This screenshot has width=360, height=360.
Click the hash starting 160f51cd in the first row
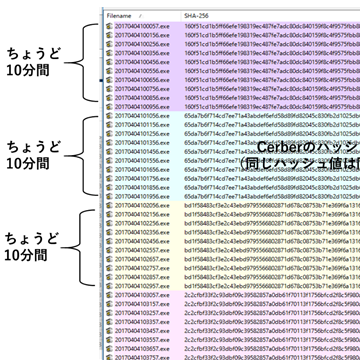click(272, 26)
